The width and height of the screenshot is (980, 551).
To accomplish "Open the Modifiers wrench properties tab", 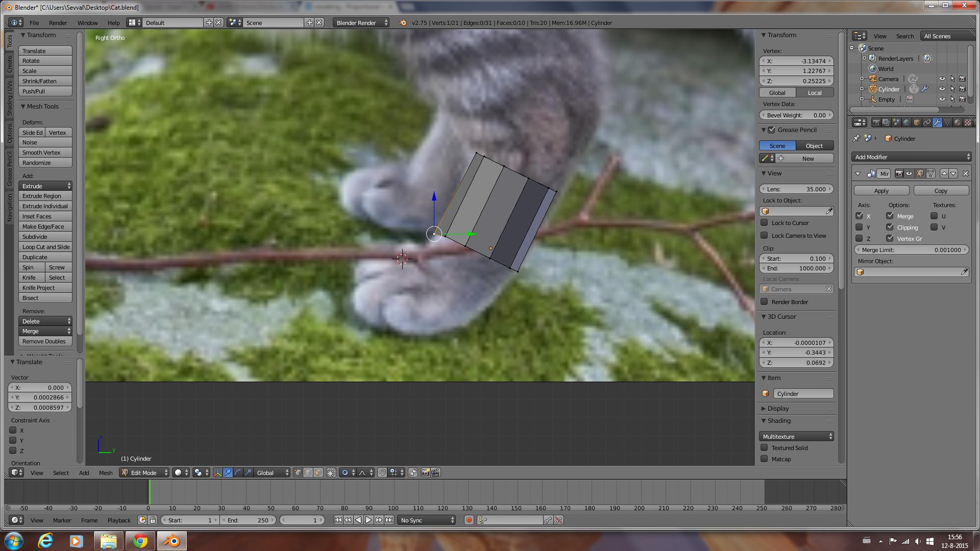I will point(937,122).
